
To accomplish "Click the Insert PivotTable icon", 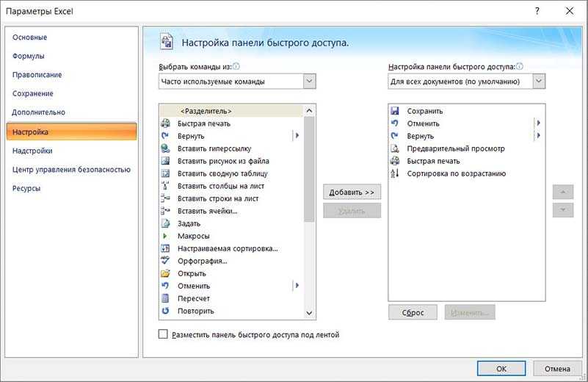I will pyautogui.click(x=165, y=173).
